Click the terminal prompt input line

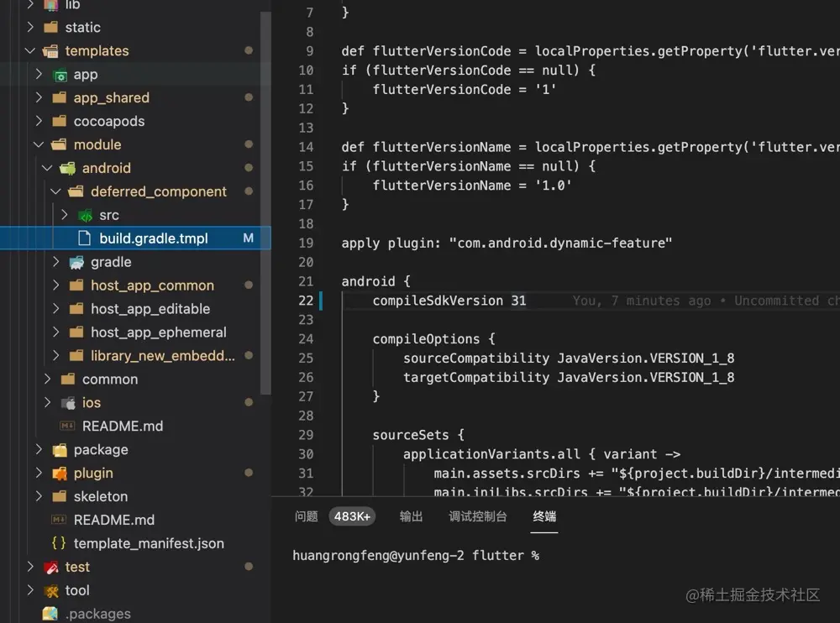coord(416,556)
